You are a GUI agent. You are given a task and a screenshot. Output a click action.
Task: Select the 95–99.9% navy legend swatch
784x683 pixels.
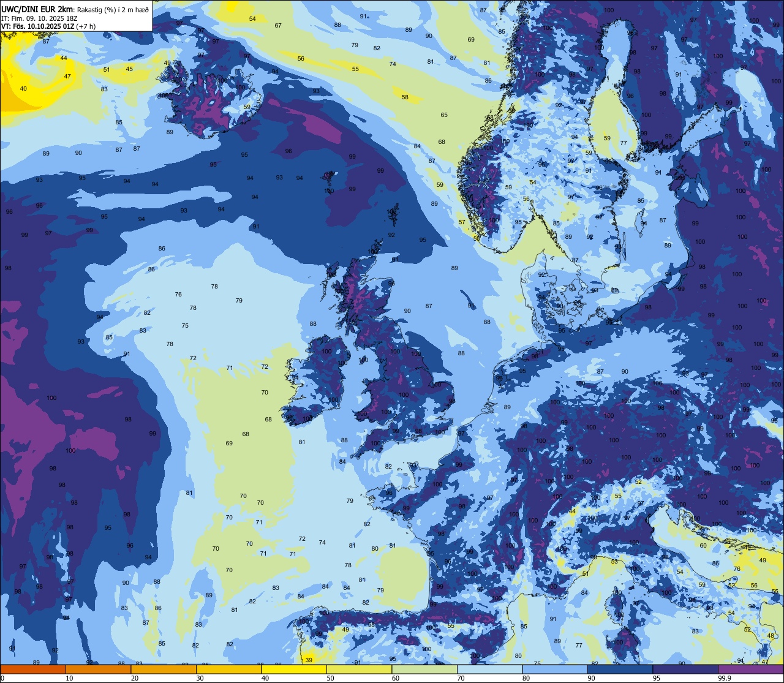point(685,669)
